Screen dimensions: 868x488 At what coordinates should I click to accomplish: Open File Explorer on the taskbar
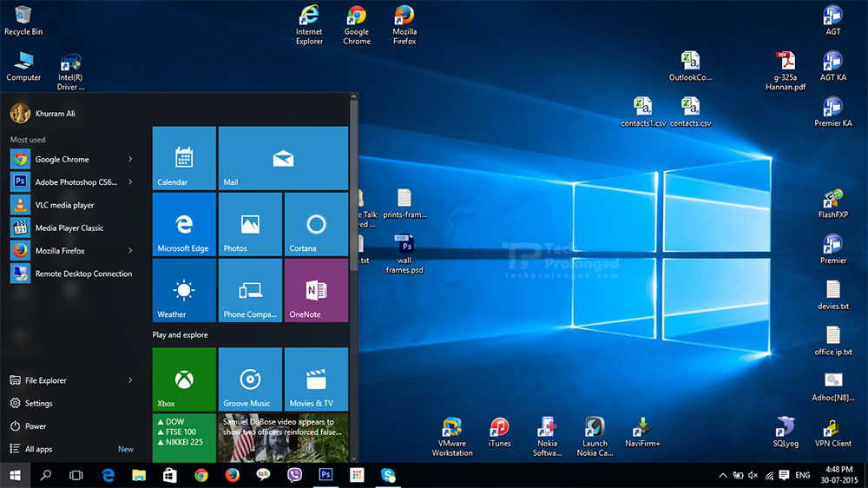138,475
